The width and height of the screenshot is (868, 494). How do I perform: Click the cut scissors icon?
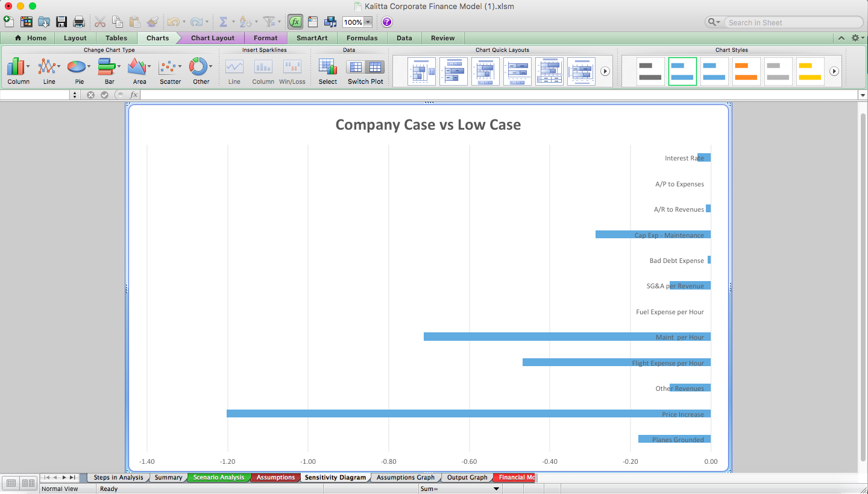tap(99, 22)
